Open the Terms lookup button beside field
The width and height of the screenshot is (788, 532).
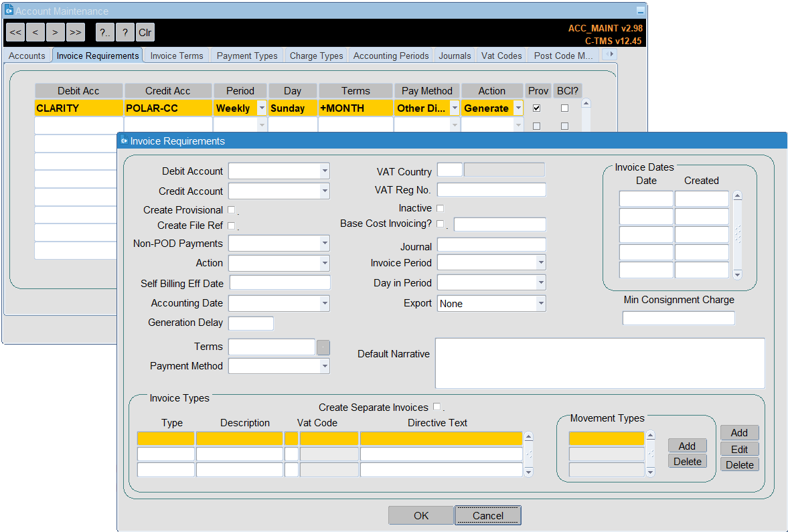tap(323, 347)
